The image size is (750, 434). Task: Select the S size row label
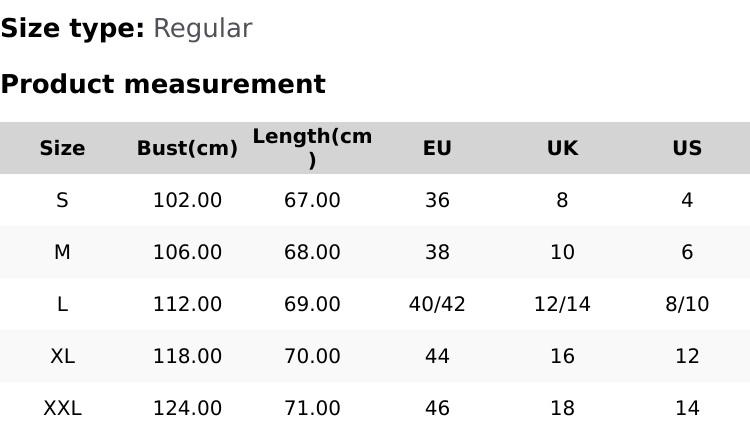[62, 200]
